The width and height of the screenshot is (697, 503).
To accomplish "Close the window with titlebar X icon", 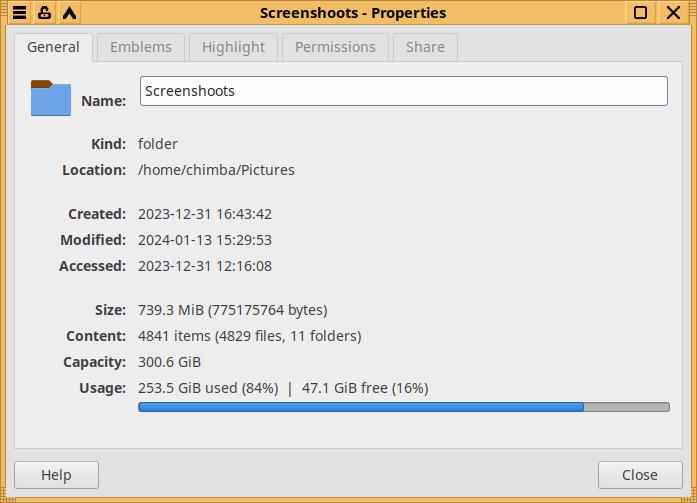I will point(673,13).
